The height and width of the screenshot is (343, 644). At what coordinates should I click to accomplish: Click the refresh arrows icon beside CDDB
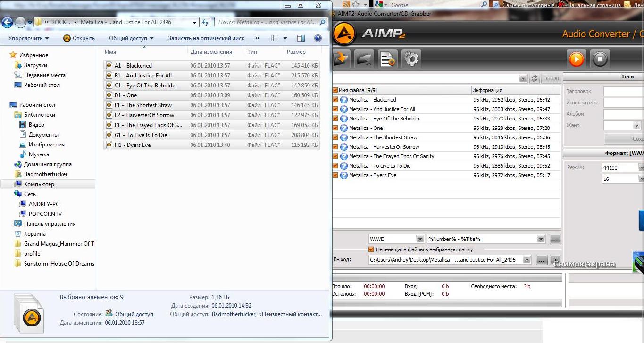535,79
